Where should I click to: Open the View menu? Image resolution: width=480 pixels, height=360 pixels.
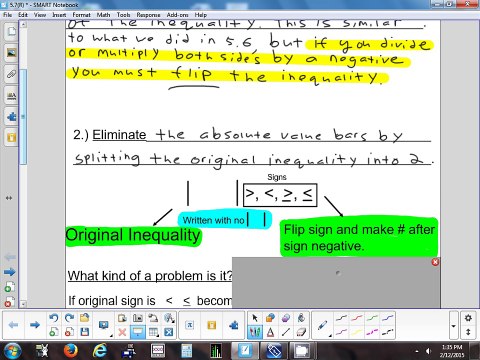[x=40, y=15]
